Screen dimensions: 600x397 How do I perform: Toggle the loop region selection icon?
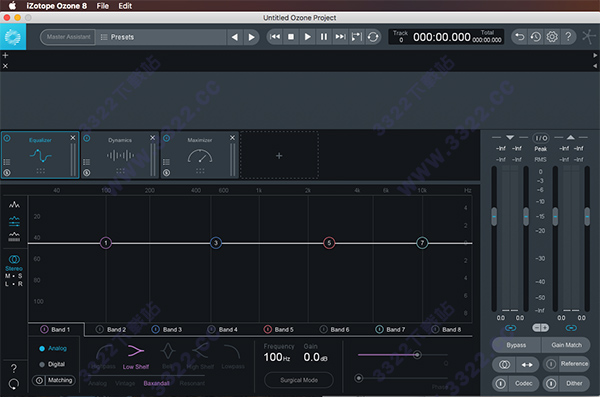click(357, 37)
